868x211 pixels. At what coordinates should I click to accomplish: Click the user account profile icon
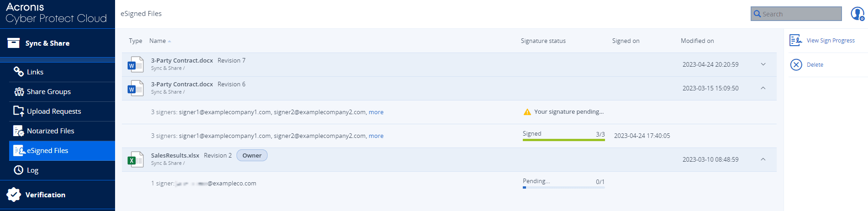click(857, 14)
